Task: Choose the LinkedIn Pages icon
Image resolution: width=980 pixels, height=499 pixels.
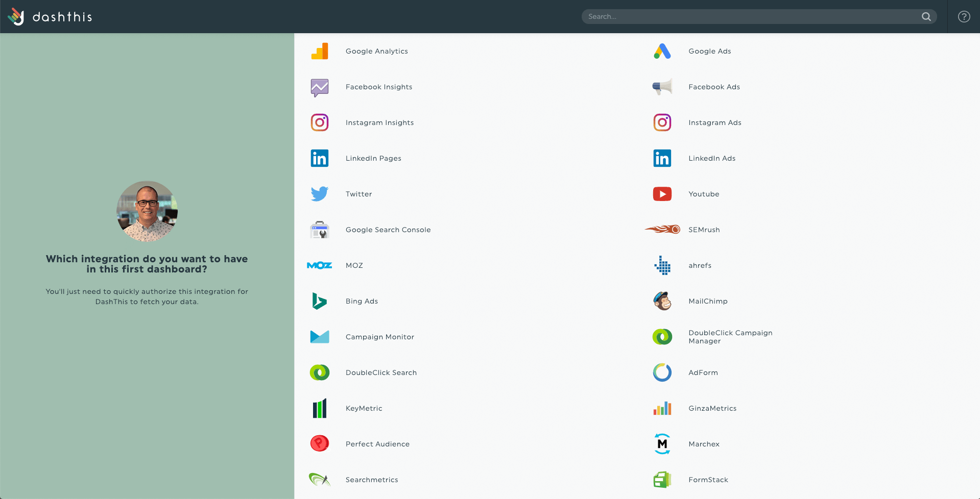Action: click(320, 158)
